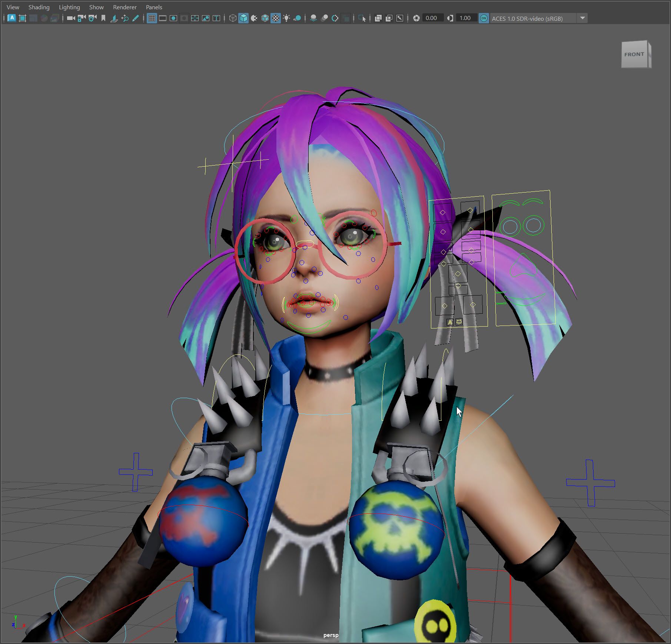This screenshot has width=671, height=644.
Task: Open Camera Attributes gear-camera icon
Action: click(92, 18)
